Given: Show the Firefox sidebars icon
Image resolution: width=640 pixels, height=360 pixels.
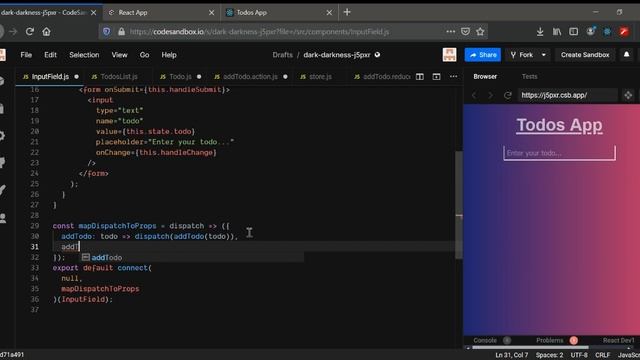Looking at the screenshot, I should click(573, 31).
